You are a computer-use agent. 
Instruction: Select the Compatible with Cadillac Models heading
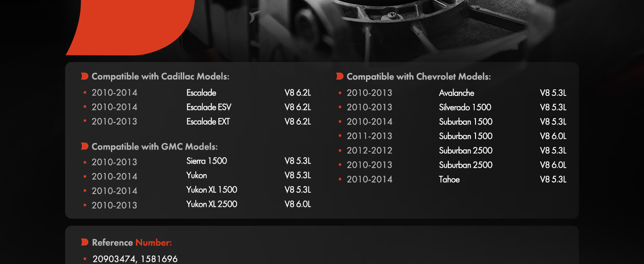click(161, 77)
